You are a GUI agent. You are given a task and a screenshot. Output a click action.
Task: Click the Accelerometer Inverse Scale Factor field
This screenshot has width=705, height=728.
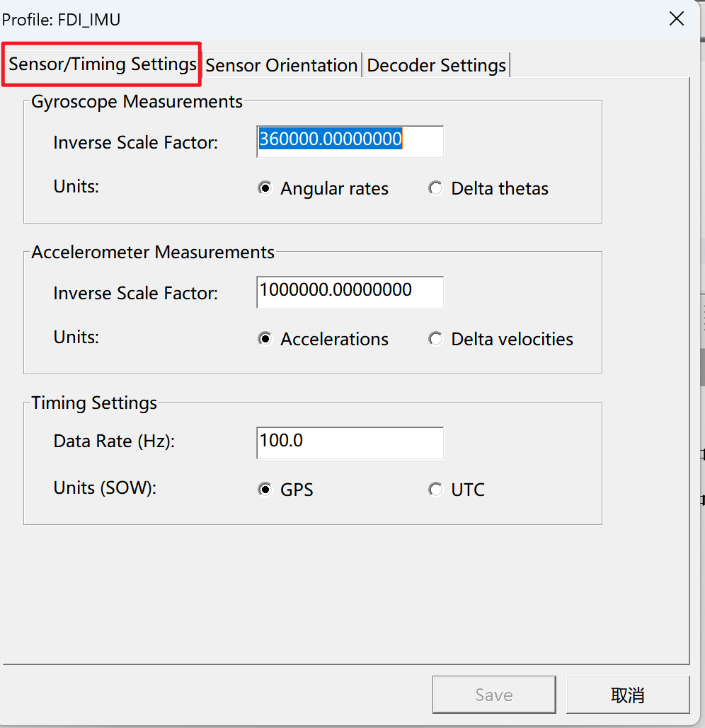click(350, 292)
